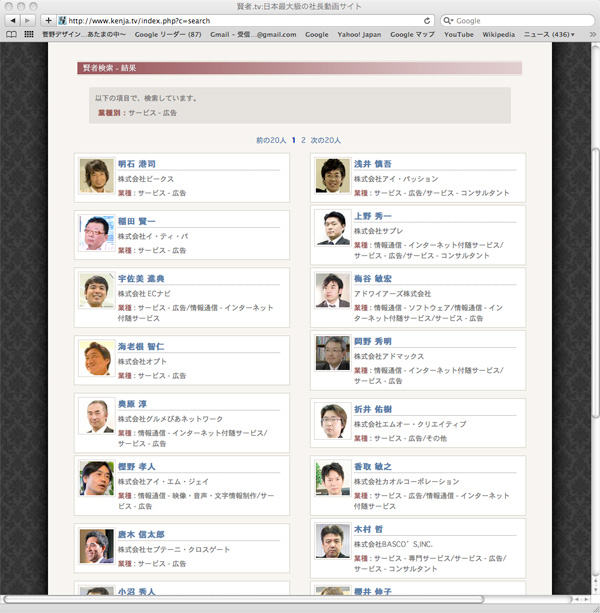
Task: Click the 賢者検索 - 結果 heading
Action: (109, 68)
